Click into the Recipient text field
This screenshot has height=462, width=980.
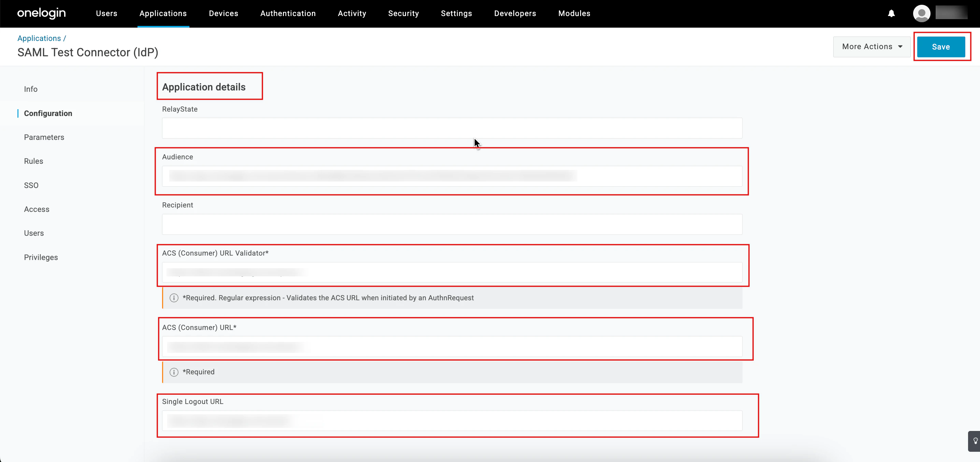pyautogui.click(x=451, y=224)
